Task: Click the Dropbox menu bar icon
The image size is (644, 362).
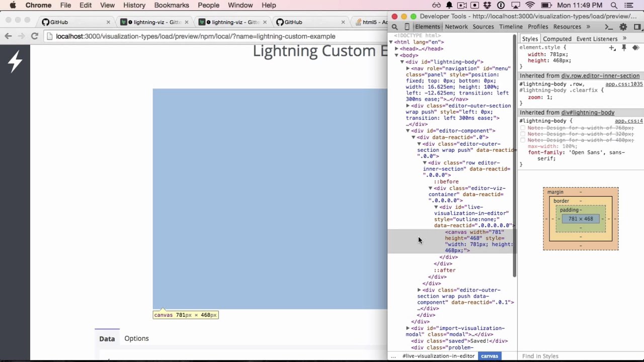Action: click(488, 5)
